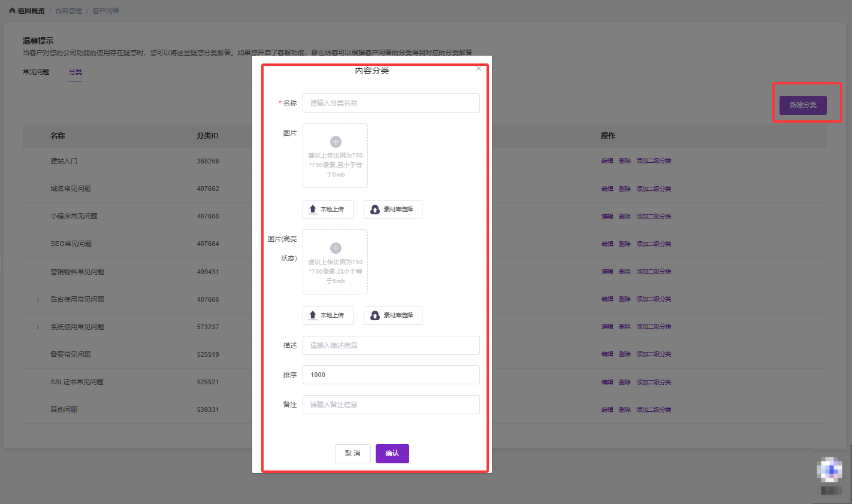Click category ID 573237

click(208, 327)
